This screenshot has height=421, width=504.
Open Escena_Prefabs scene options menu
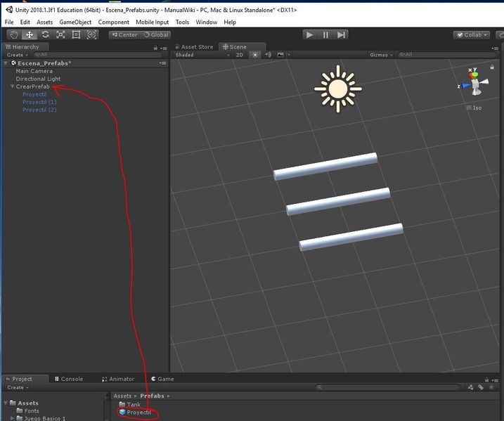(163, 63)
